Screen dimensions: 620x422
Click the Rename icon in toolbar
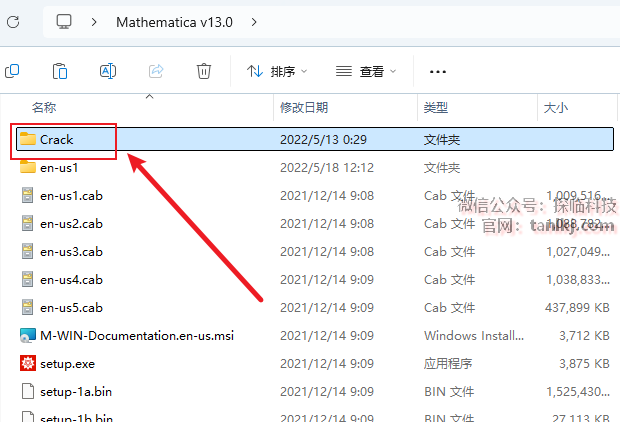point(108,71)
